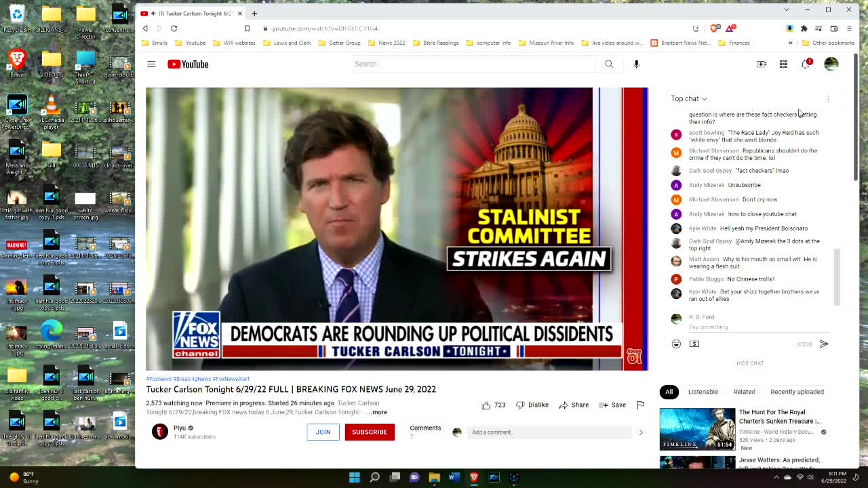This screenshot has height=488, width=868.
Task: Bookmark this page in address bar
Action: 247,28
